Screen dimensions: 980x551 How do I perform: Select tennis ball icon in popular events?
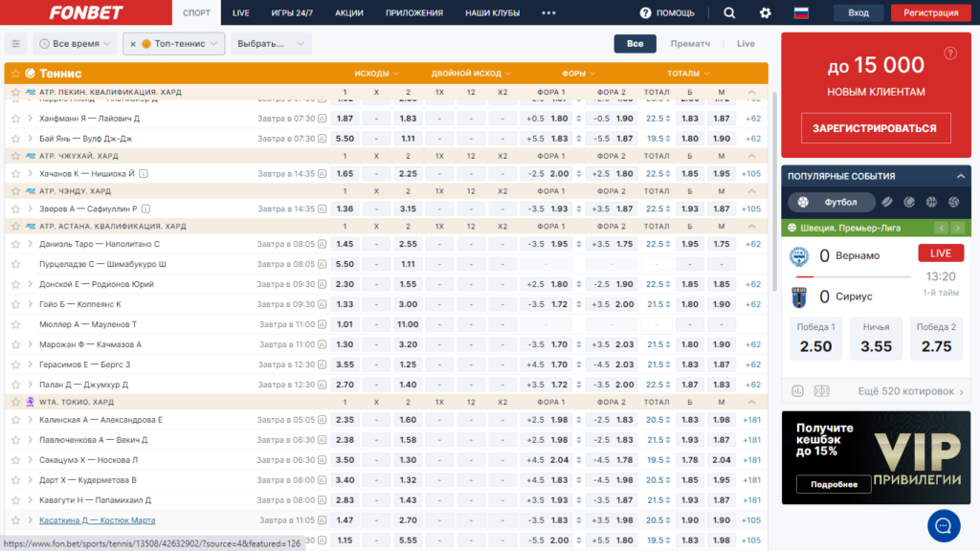(909, 202)
